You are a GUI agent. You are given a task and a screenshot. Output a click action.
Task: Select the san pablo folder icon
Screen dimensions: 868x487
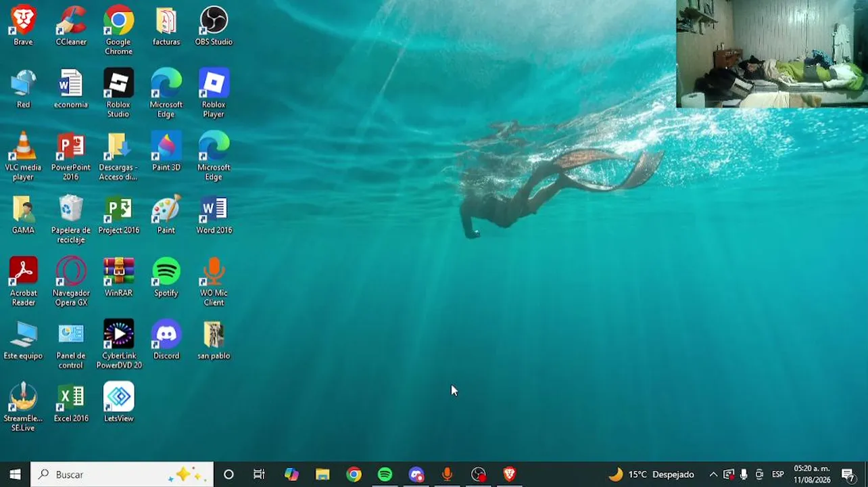[214, 340]
